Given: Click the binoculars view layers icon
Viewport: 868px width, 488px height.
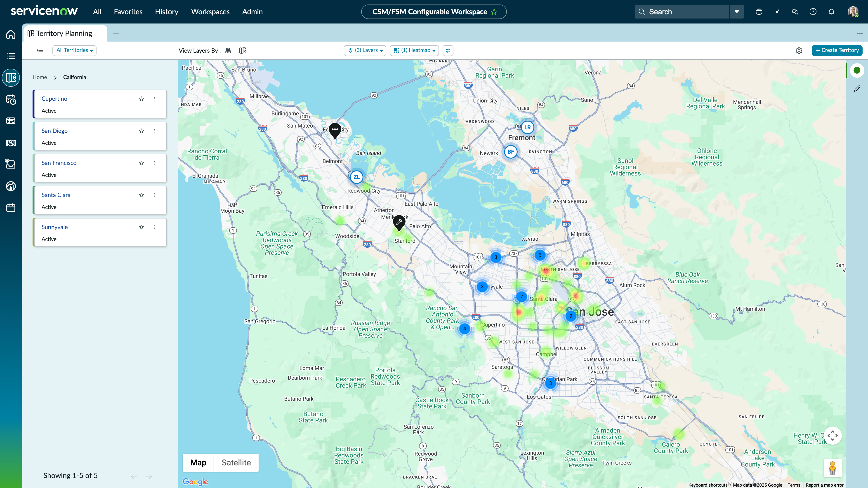Looking at the screenshot, I should [x=228, y=51].
